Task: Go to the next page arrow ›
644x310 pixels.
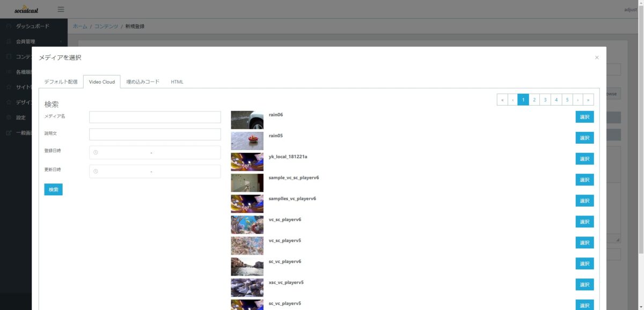Action: coord(578,100)
